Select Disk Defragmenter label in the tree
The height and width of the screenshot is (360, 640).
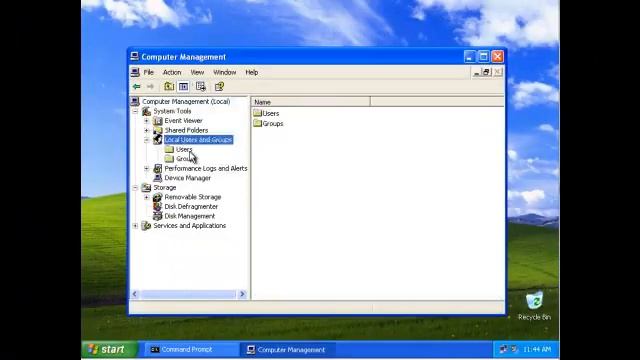pyautogui.click(x=191, y=207)
